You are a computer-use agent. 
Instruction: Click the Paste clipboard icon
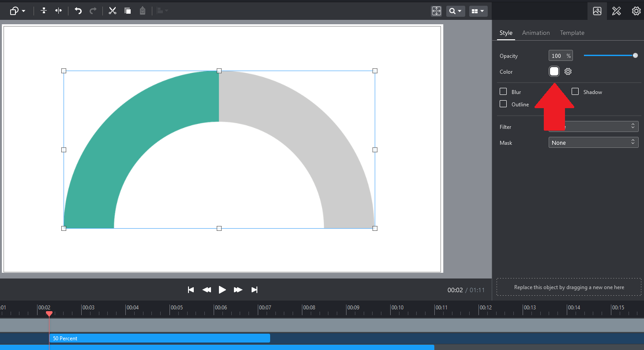coord(143,11)
